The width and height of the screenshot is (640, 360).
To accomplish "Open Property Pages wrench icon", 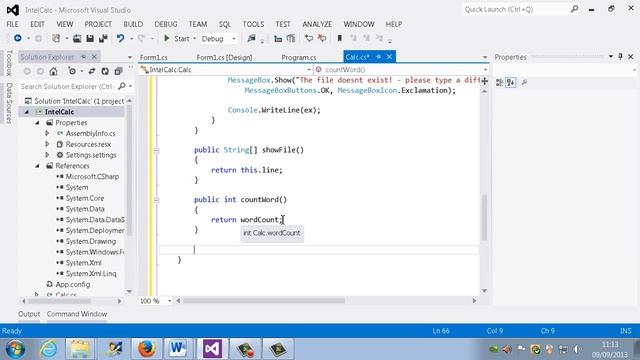I will pyautogui.click(x=524, y=82).
